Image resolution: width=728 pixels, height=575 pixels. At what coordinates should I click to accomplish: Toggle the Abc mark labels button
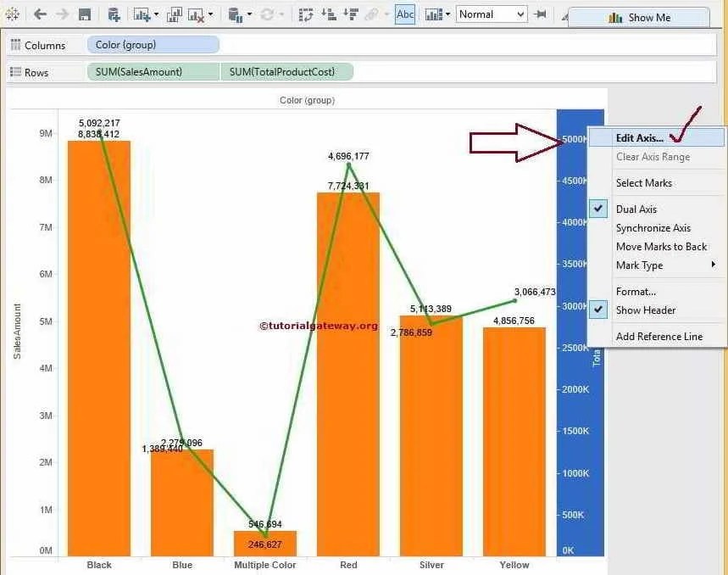(x=405, y=14)
